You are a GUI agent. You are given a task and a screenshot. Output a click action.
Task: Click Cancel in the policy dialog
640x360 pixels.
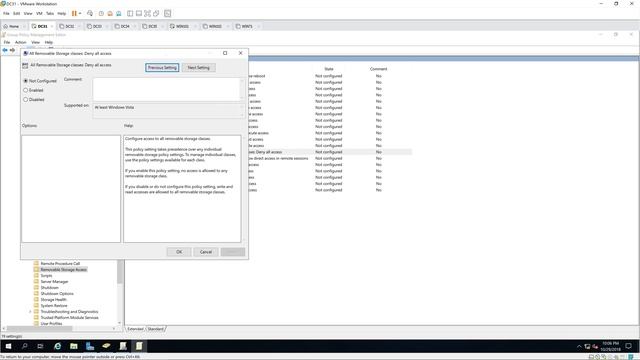pos(206,252)
